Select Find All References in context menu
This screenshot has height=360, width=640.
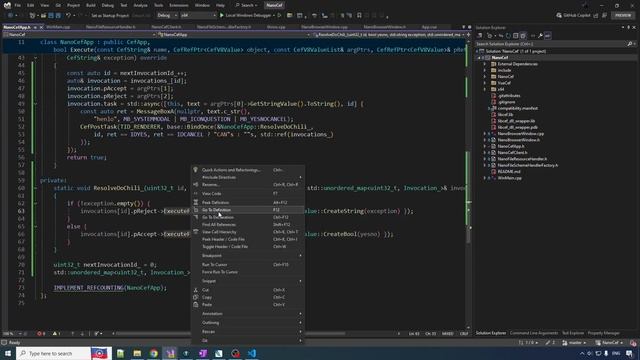(248, 224)
